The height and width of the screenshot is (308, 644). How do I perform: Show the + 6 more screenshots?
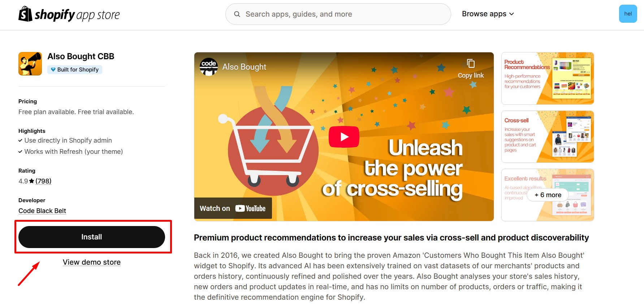point(548,195)
